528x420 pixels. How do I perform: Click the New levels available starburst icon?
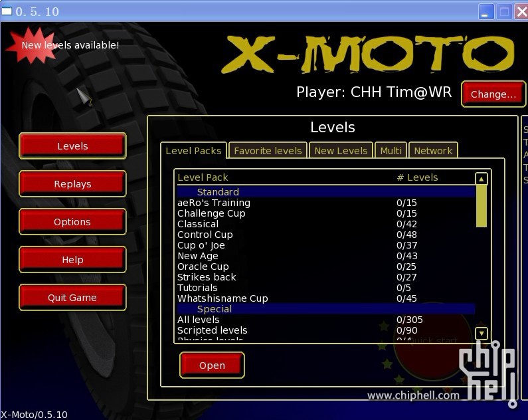point(31,45)
